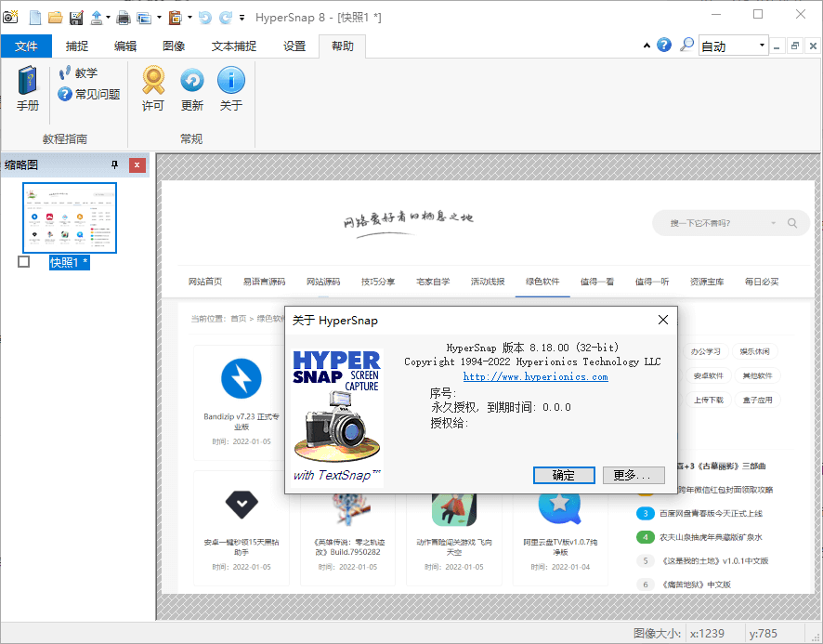The height and width of the screenshot is (644, 823).
Task: Click the 安卓软件 tag
Action: pos(708,376)
